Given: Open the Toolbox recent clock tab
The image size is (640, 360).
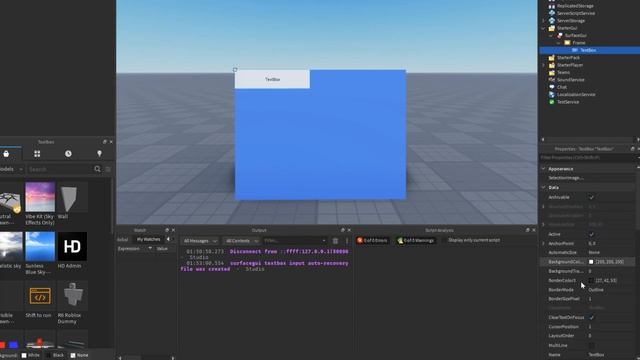Looking at the screenshot, I should [x=68, y=154].
